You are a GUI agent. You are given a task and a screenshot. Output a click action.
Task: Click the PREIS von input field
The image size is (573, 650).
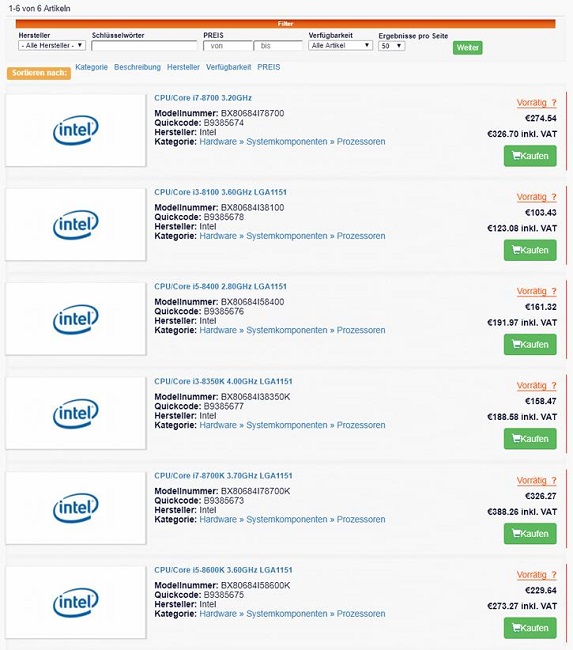point(228,46)
